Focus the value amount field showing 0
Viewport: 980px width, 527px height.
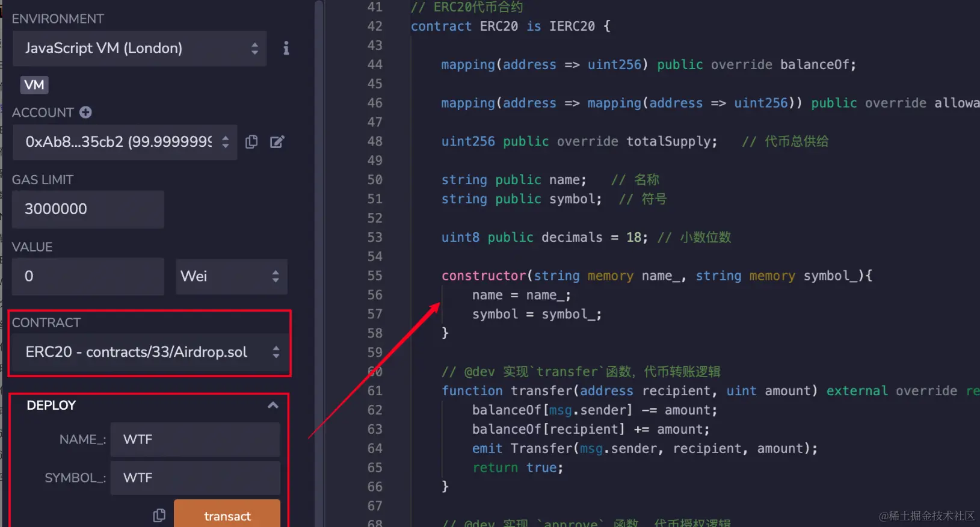pos(88,276)
